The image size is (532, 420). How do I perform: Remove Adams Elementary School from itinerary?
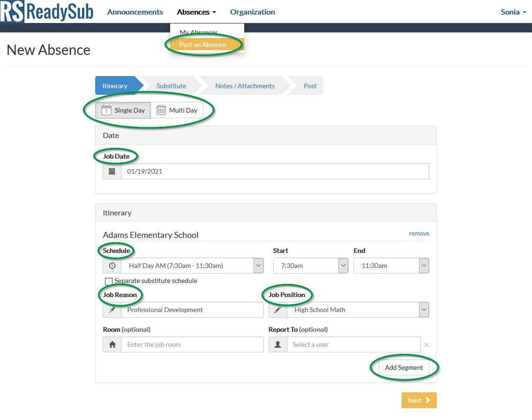[419, 233]
